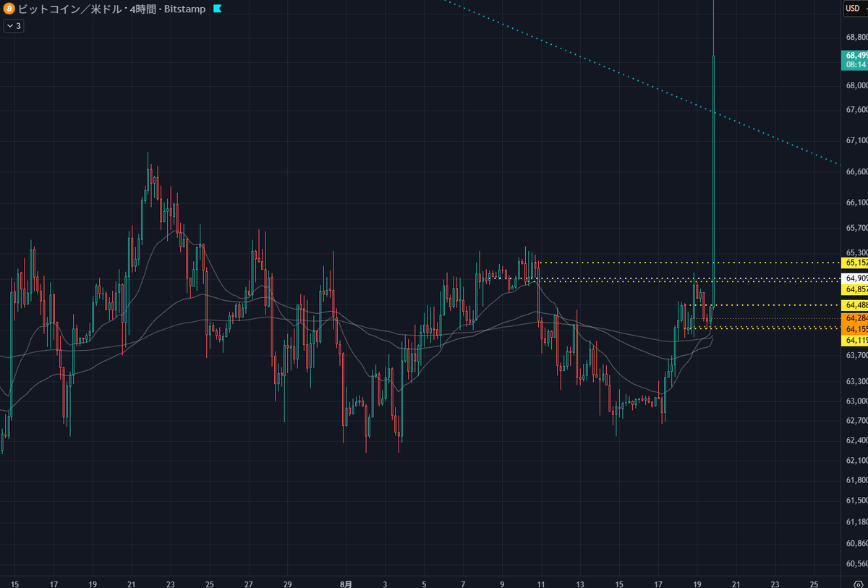Click date 15 at the time axis start
Screen dimensions: 868x588
pyautogui.click(x=15, y=583)
